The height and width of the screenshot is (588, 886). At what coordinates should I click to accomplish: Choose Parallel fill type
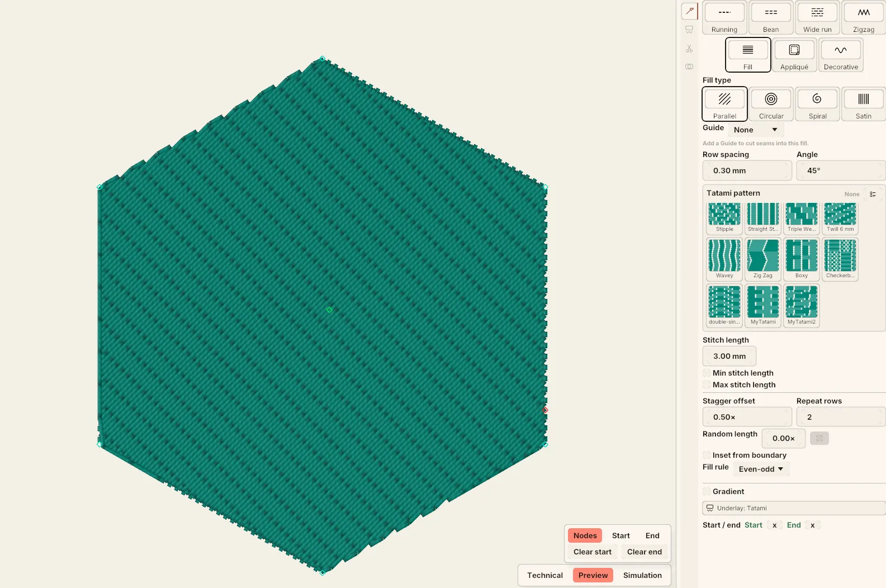click(x=724, y=104)
